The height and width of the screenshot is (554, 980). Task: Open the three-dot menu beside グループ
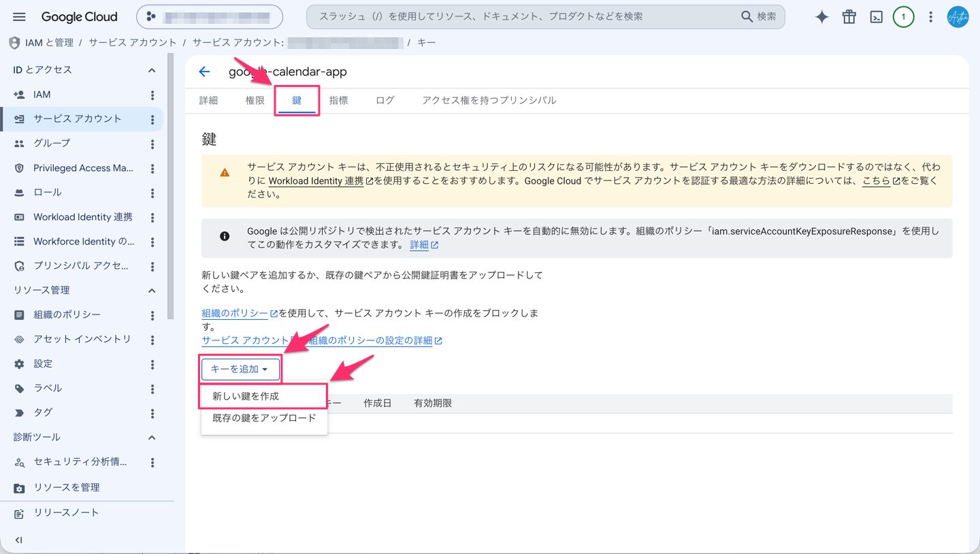click(152, 144)
